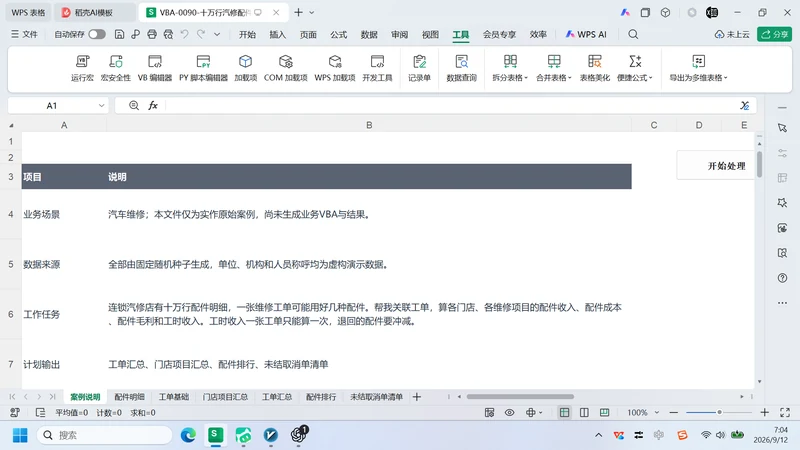The height and width of the screenshot is (450, 800).
Task: Expand the formula bar with its right-edge icon
Action: pyautogui.click(x=744, y=106)
